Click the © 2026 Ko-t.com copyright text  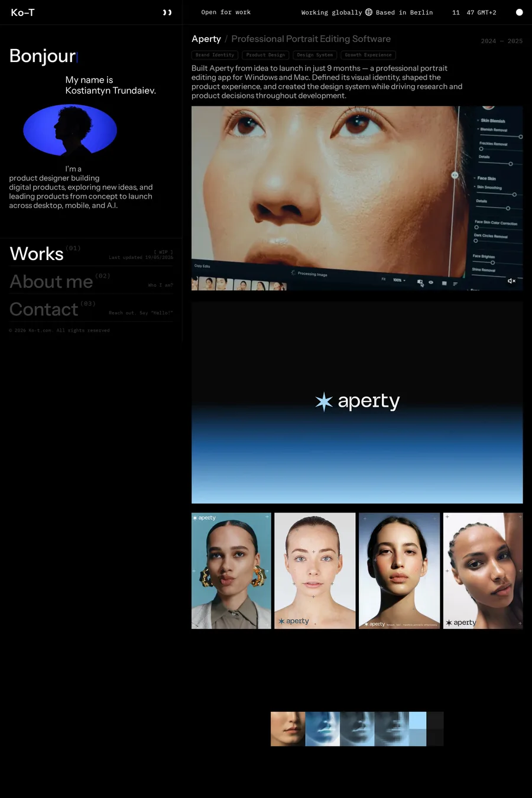tap(59, 330)
